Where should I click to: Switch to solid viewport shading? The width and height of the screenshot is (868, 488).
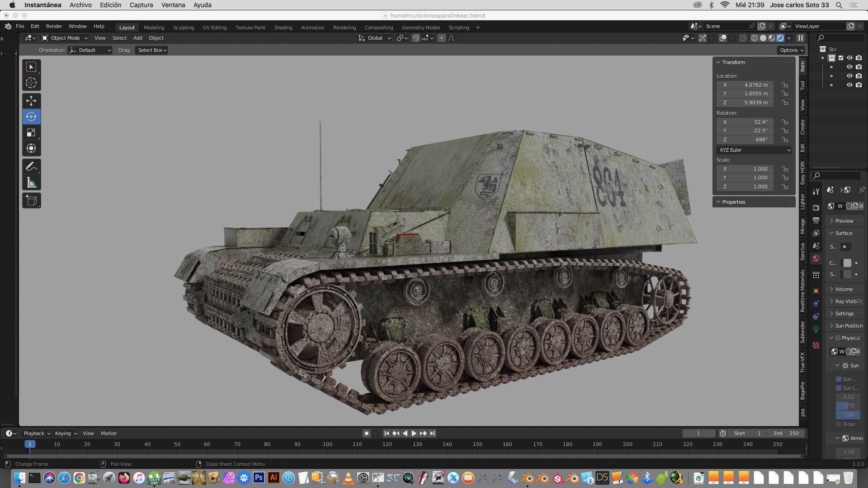pyautogui.click(x=763, y=38)
